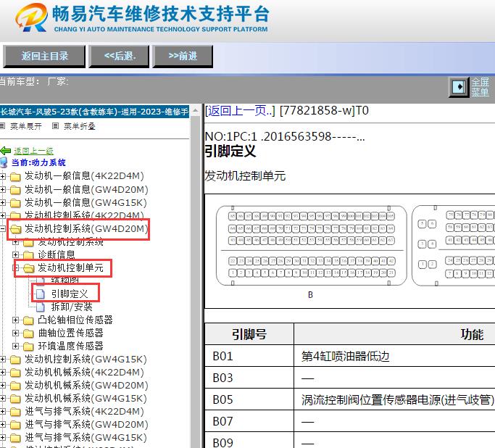Expand the 环境温度传感器 node
Screen dimensions: 495x448
15,346
